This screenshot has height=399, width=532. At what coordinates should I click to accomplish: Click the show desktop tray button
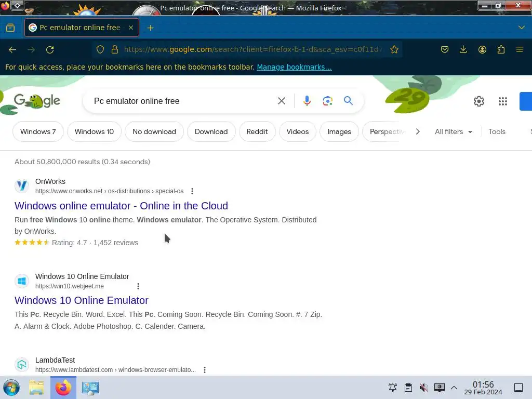518,388
